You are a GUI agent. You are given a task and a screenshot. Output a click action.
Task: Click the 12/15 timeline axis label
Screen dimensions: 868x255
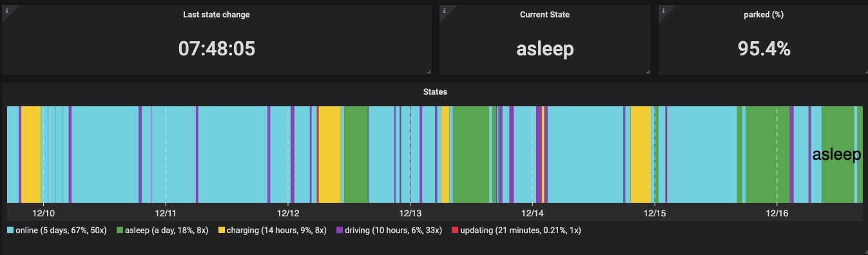click(x=655, y=212)
